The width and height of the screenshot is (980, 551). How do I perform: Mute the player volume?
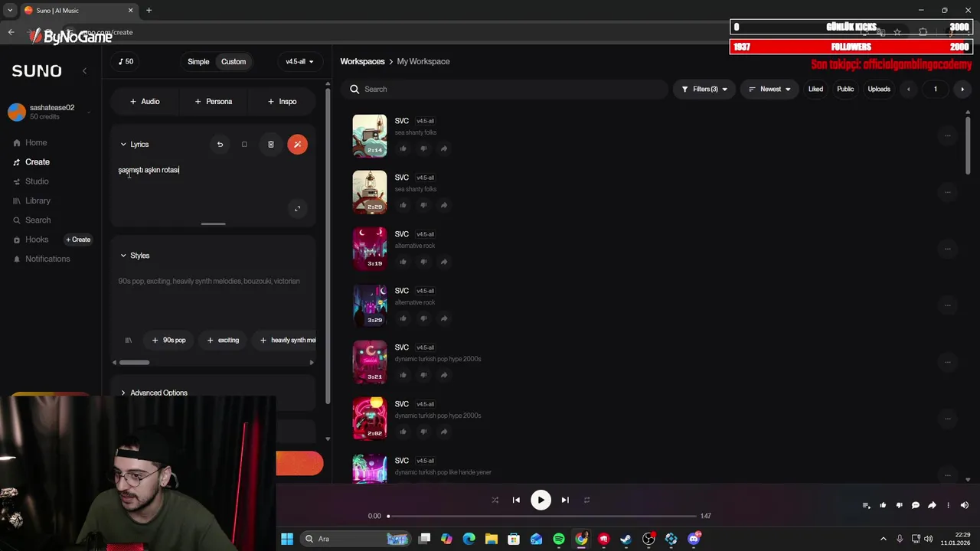965,505
